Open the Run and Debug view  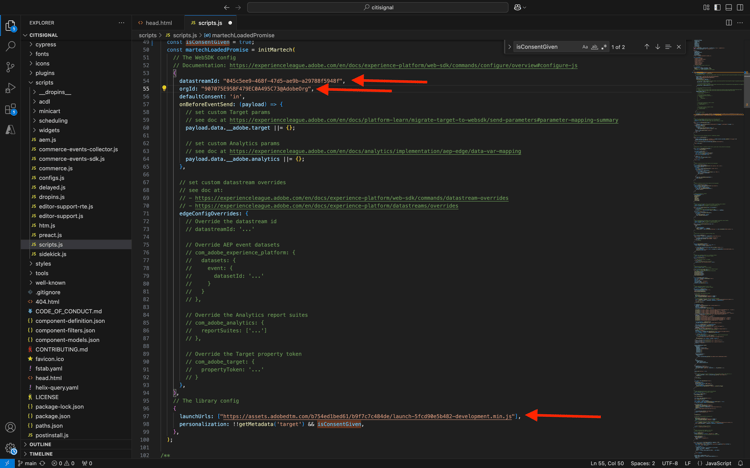[11, 88]
